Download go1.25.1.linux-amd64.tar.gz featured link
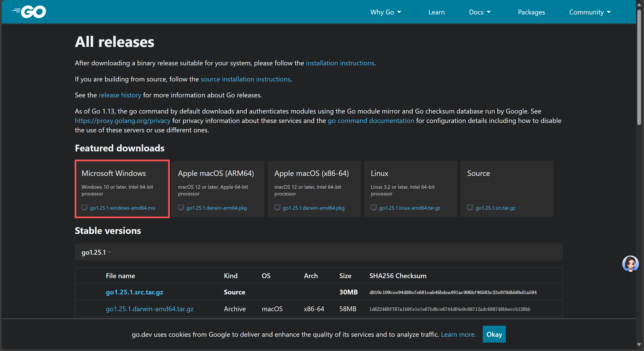This screenshot has height=351, width=644. point(410,208)
